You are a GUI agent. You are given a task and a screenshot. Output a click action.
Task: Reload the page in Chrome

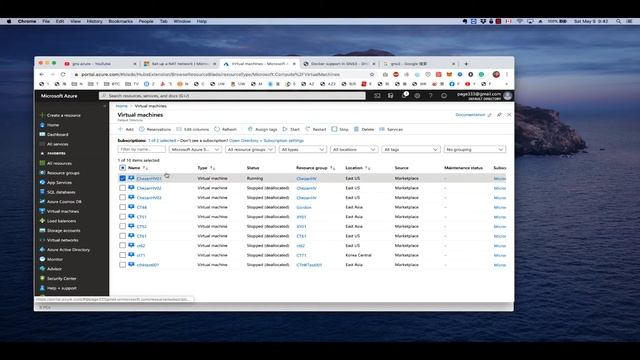point(63,74)
